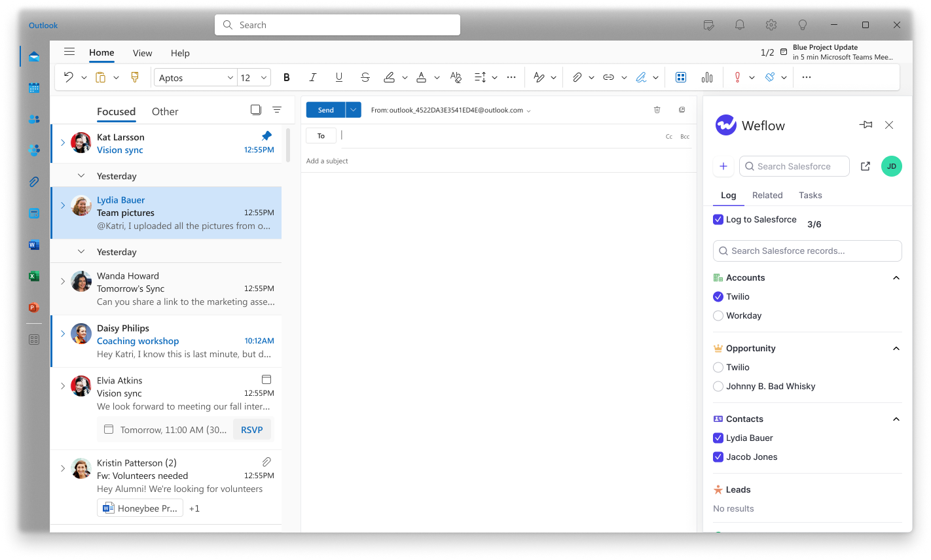Select Johnny B. Bad Whisky opportunity
Viewport: 931px width, 560px height.
point(718,386)
